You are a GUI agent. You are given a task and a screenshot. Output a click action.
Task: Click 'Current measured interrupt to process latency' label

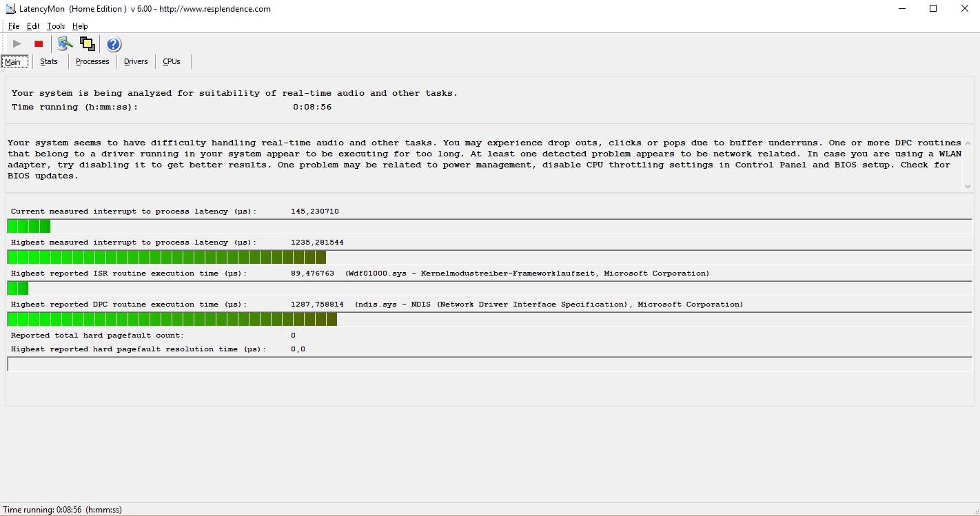(x=134, y=211)
